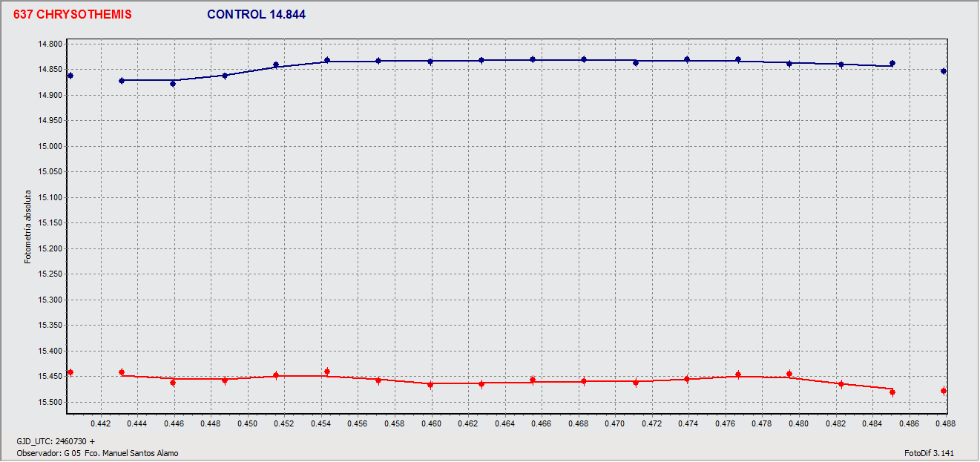
Task: Click the x-axis tick label 0.450
Action: click(247, 424)
